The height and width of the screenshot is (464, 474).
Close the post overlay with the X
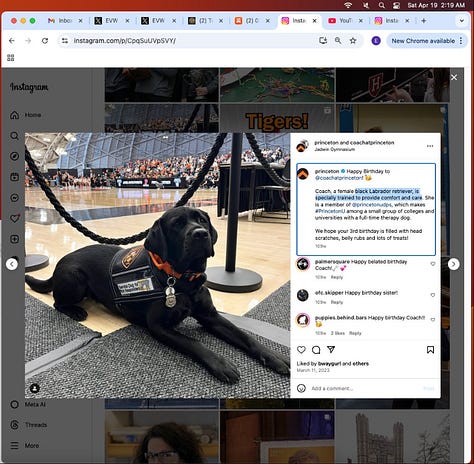[454, 77]
